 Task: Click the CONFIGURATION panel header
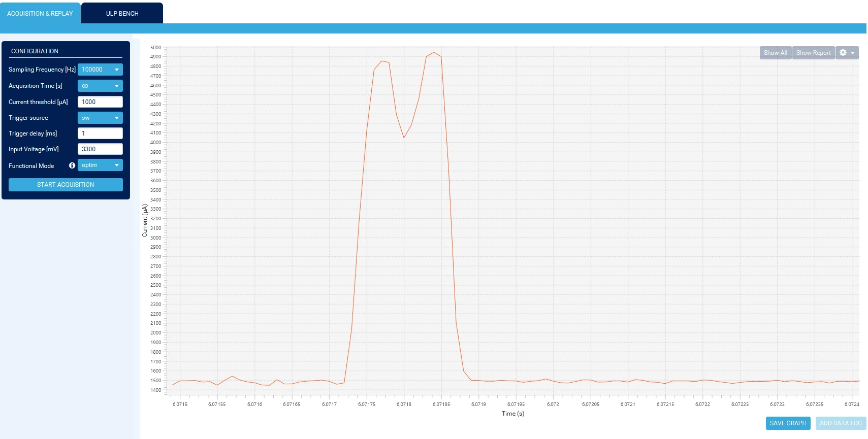[x=35, y=51]
